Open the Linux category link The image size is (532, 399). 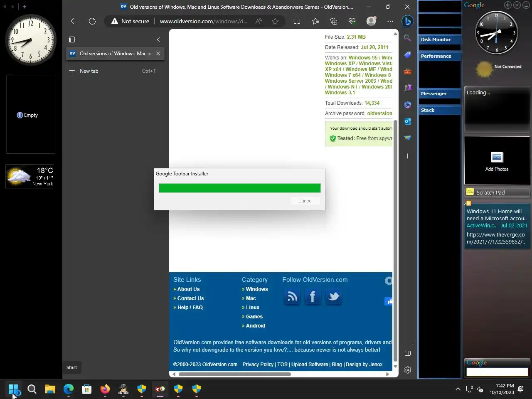[x=252, y=308]
